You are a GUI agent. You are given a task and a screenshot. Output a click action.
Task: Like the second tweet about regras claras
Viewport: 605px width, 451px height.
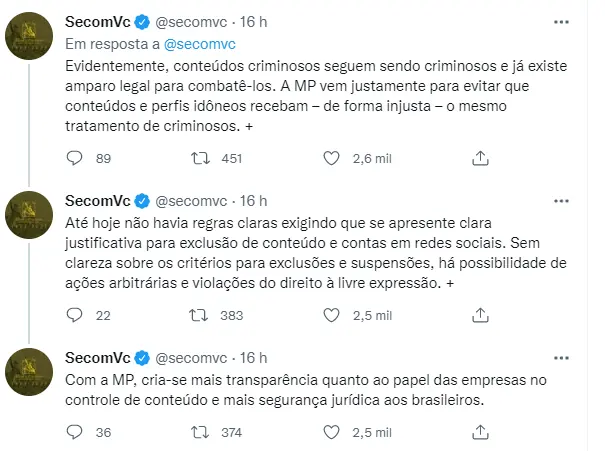(x=332, y=315)
